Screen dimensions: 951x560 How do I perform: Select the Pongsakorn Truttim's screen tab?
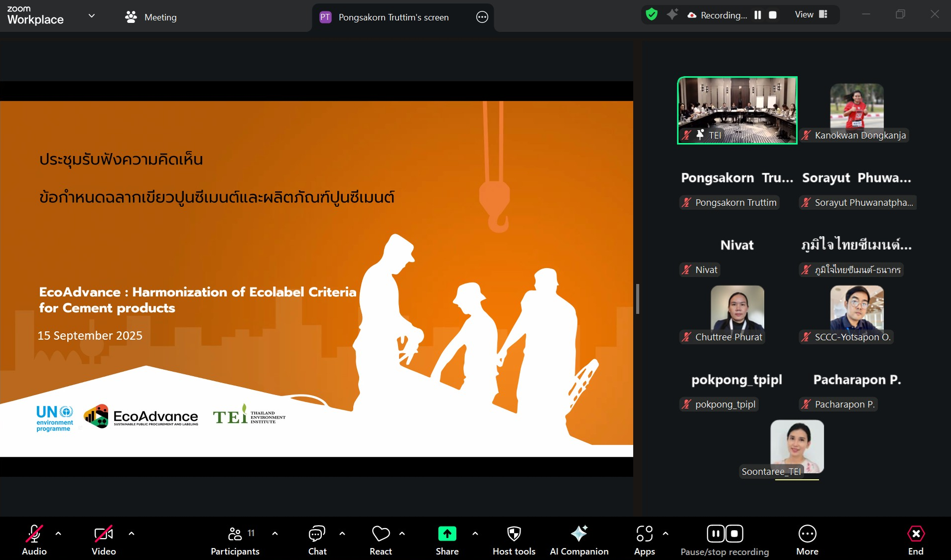[393, 17]
